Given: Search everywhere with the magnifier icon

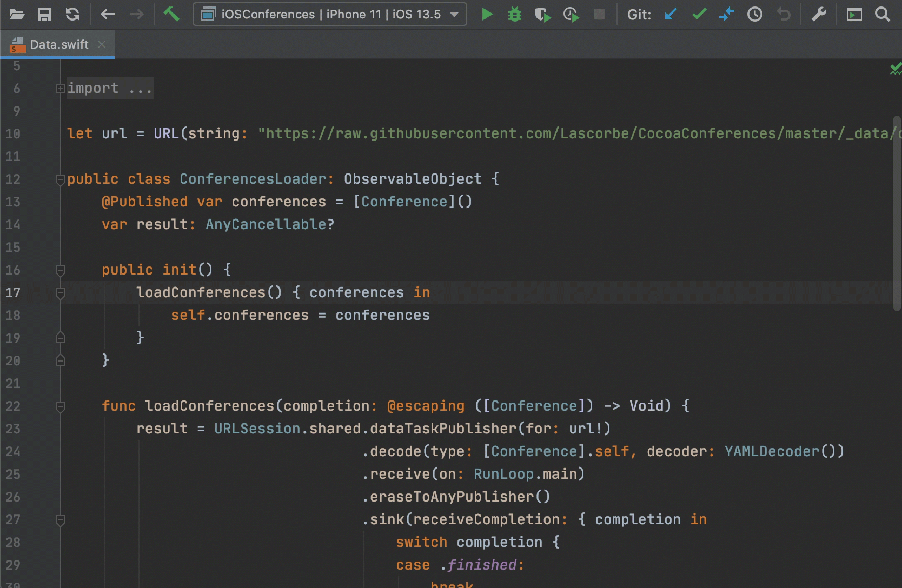Looking at the screenshot, I should click(882, 14).
